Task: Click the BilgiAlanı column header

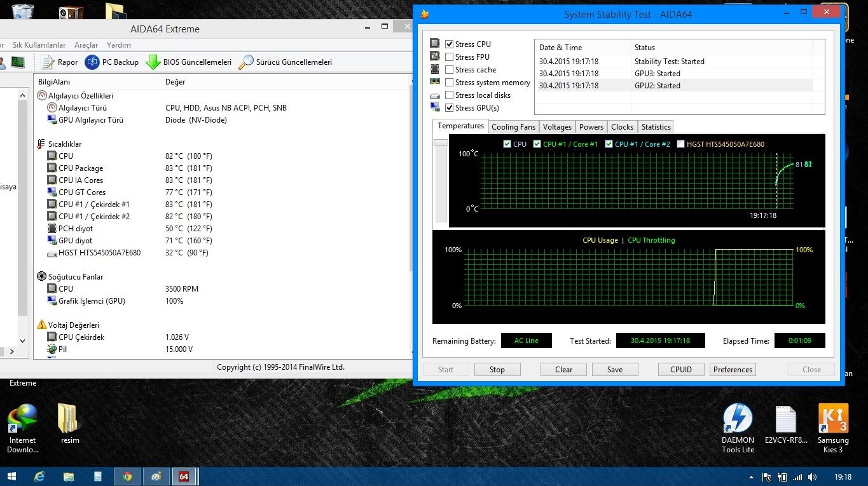Action: pos(98,82)
